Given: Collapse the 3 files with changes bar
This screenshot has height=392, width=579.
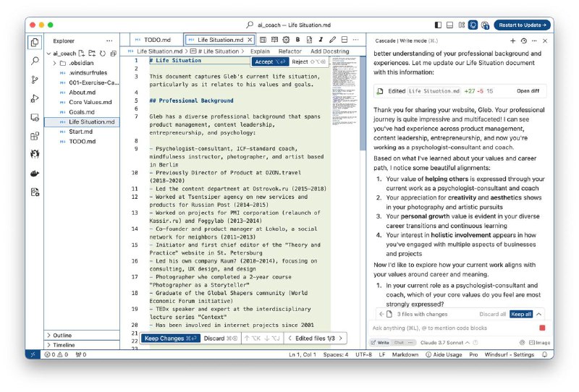Looking at the screenshot, I should [539, 314].
